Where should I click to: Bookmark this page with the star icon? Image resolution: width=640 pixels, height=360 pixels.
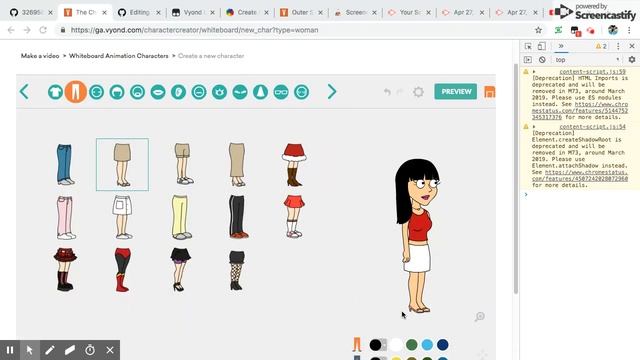pos(538,30)
